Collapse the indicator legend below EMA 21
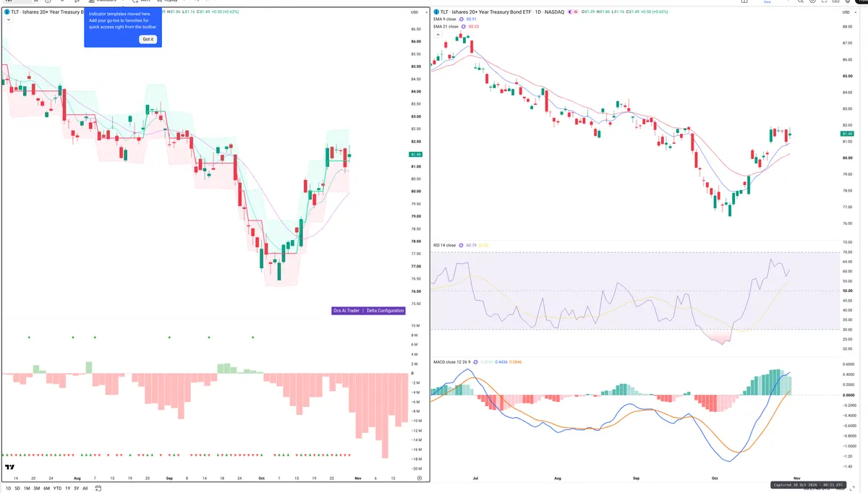The width and height of the screenshot is (868, 493). coord(438,35)
